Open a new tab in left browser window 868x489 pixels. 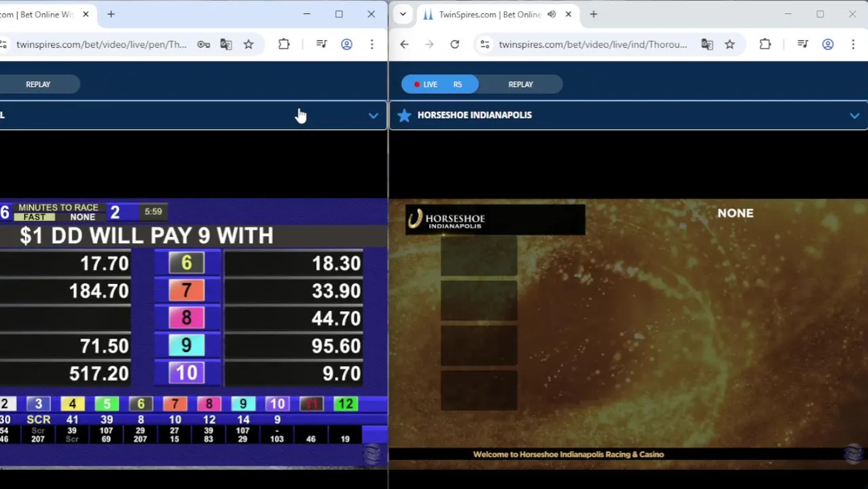(x=111, y=14)
